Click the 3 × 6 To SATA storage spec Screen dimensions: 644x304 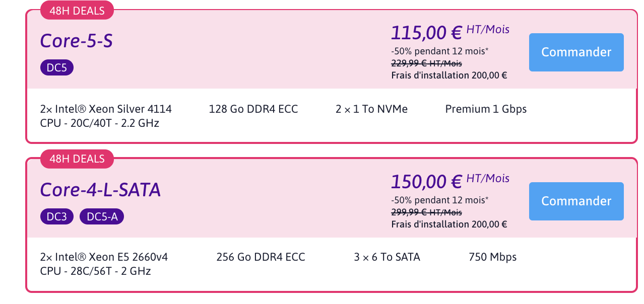point(387,257)
